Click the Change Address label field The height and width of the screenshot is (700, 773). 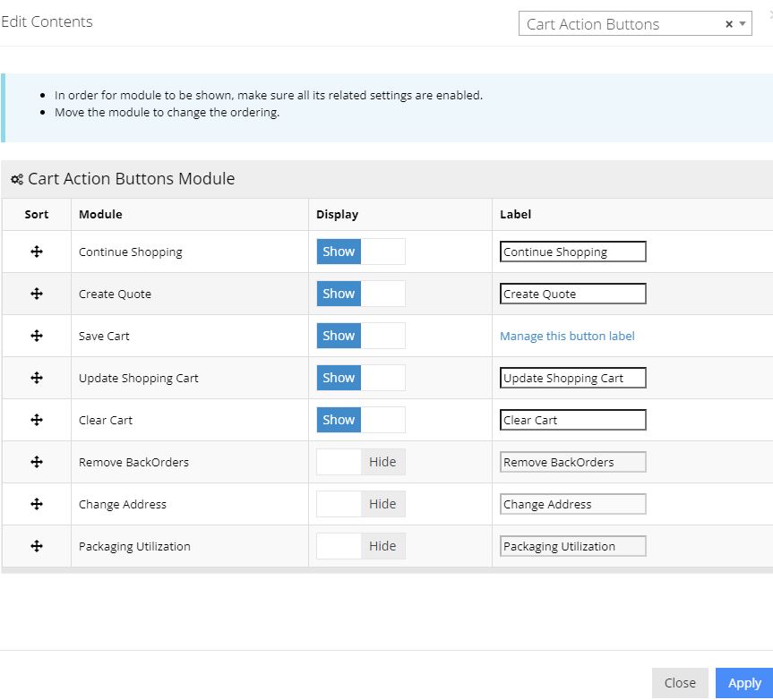(x=573, y=504)
